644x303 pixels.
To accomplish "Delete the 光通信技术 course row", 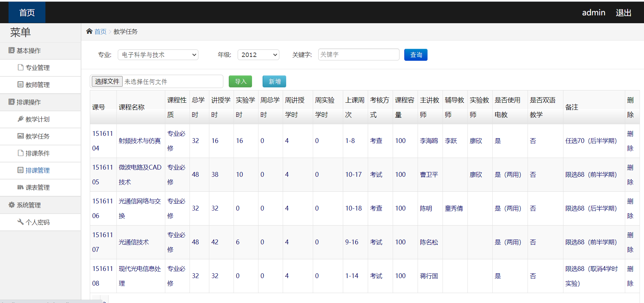I will coord(630,242).
